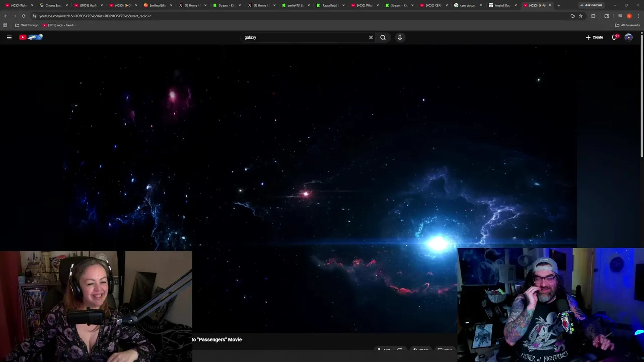Click the install/cast icon in address bar
The height and width of the screenshot is (362, 644).
[x=572, y=16]
